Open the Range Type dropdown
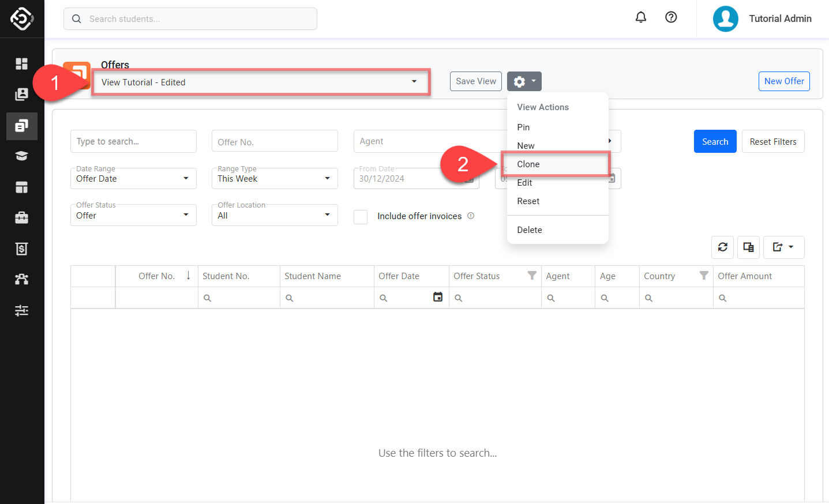829x504 pixels. coord(275,179)
